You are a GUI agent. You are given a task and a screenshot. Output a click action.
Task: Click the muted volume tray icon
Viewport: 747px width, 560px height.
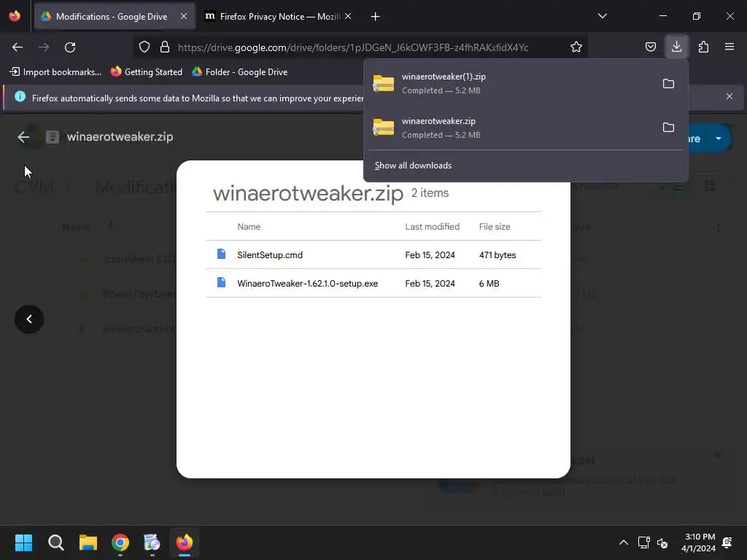click(662, 542)
